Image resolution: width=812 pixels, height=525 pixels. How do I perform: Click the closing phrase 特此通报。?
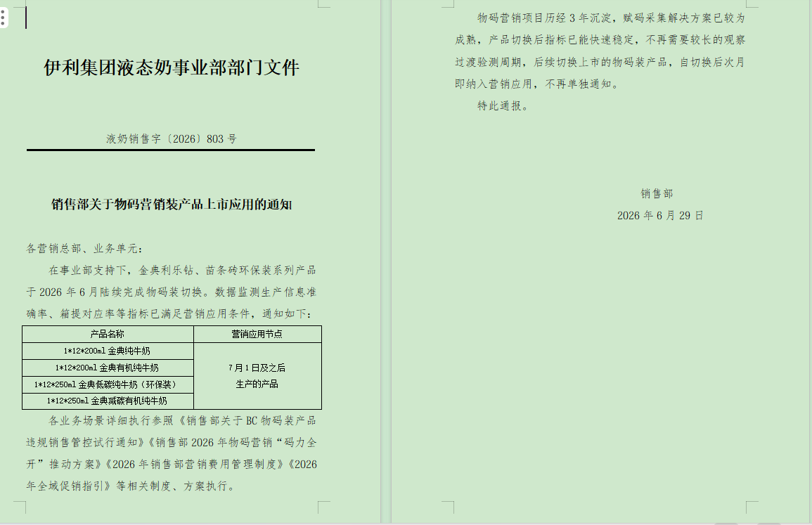[503, 105]
